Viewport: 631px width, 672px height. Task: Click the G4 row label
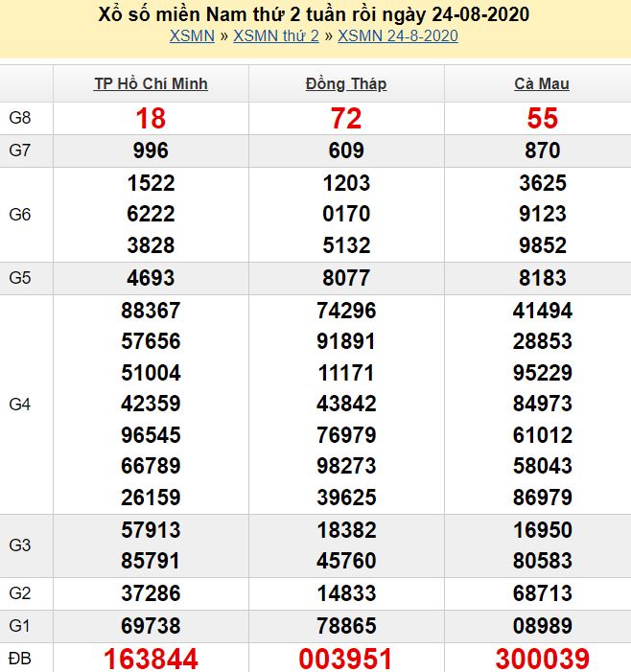[x=20, y=405]
